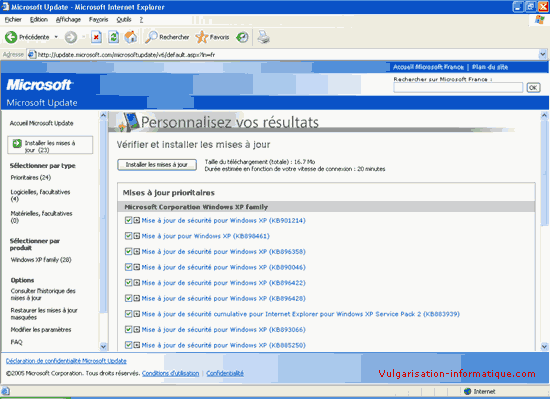Open the Fichier menu
Screen dimensions: 550x399
(13, 20)
